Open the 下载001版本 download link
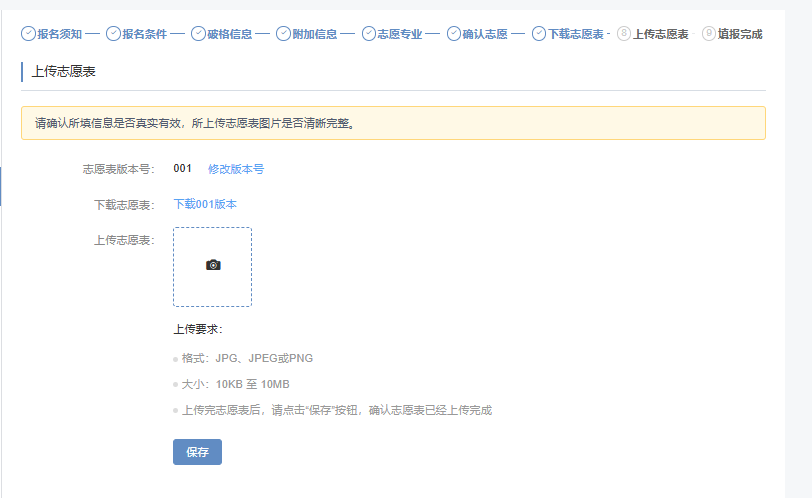 pos(205,204)
